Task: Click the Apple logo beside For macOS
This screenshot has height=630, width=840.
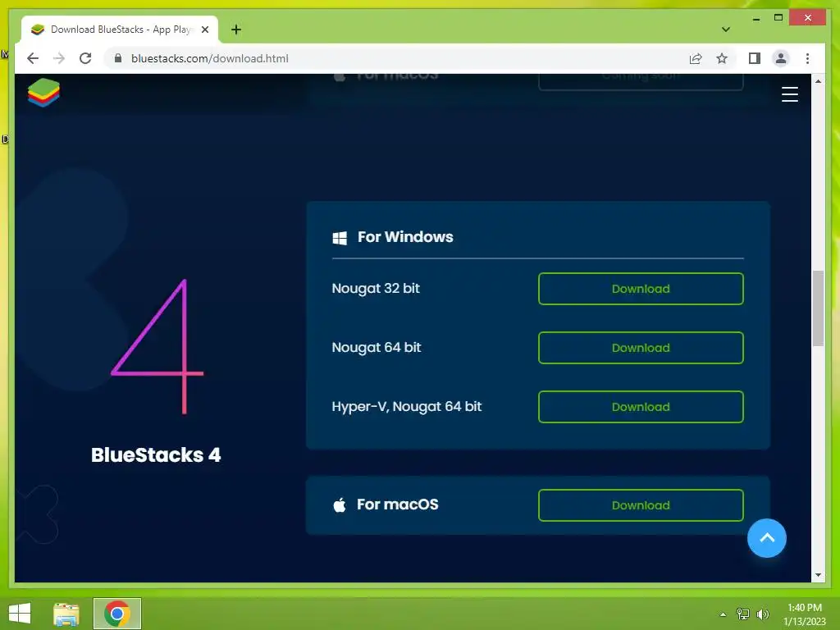Action: click(340, 504)
